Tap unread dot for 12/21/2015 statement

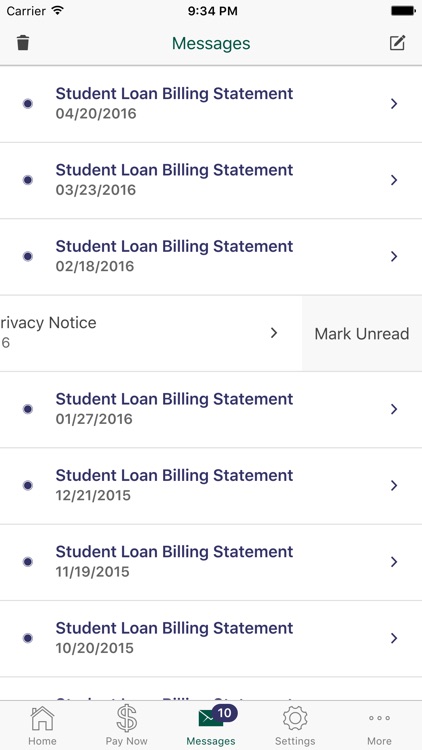tap(28, 485)
